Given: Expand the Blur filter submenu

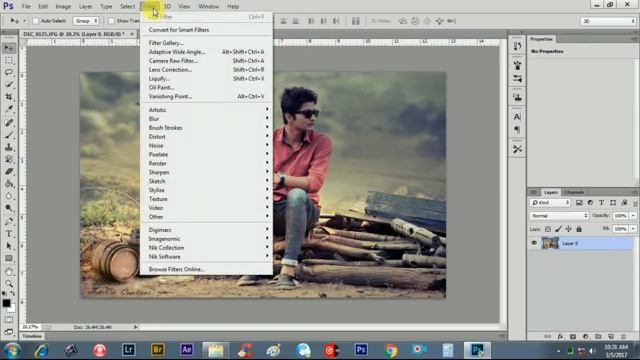Looking at the screenshot, I should point(207,119).
